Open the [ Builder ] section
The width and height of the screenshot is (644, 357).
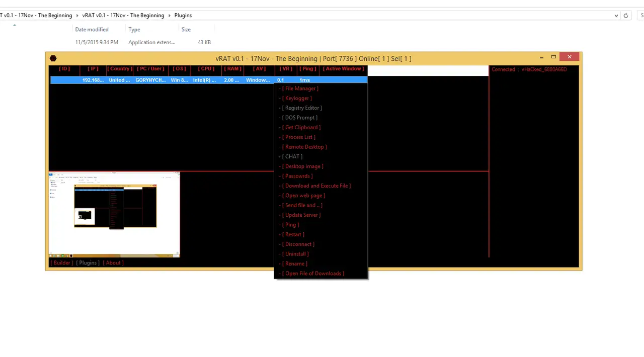point(62,263)
